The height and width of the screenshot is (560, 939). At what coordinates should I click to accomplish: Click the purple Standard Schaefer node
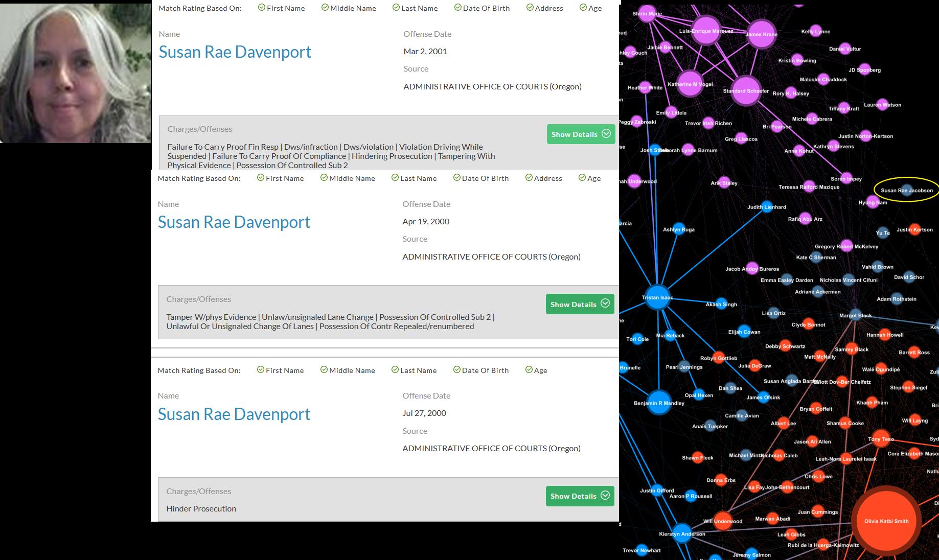tap(746, 90)
